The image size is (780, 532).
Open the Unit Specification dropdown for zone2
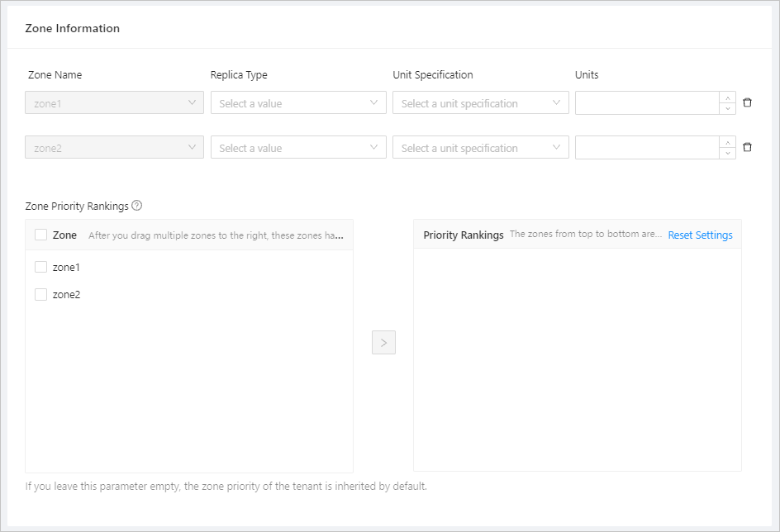[480, 147]
